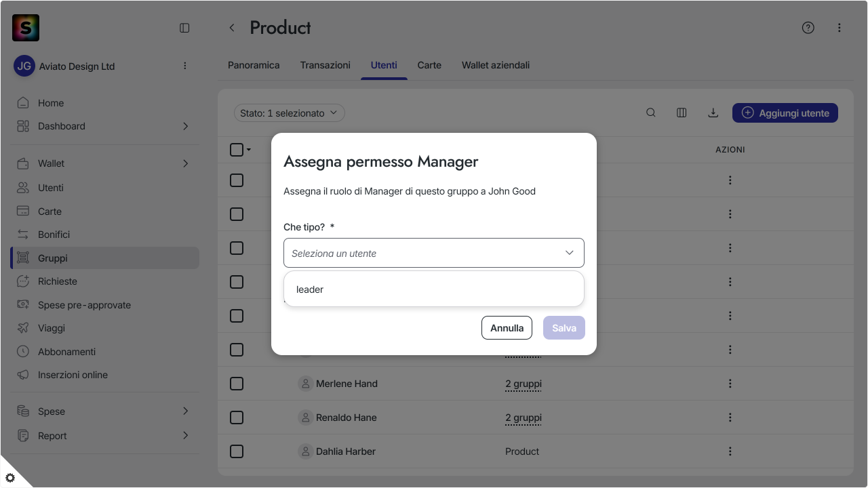Choose 'leader' from the dropdown list
The image size is (868, 488).
click(x=434, y=289)
